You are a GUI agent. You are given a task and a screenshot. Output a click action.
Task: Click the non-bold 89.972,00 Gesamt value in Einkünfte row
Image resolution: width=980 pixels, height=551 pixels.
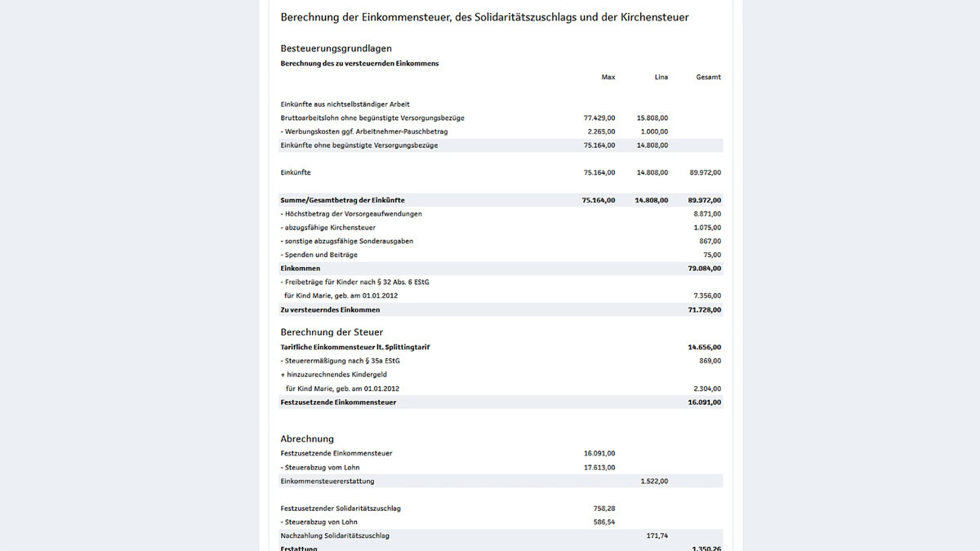tap(706, 173)
